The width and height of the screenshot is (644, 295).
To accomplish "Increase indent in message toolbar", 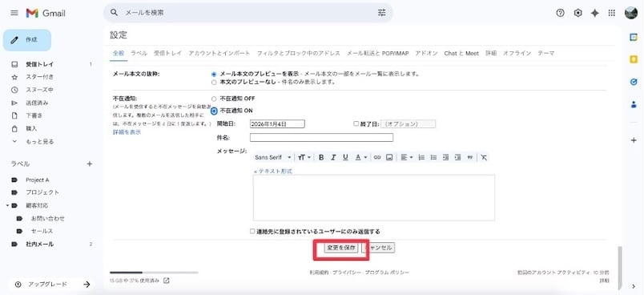I will click(458, 157).
